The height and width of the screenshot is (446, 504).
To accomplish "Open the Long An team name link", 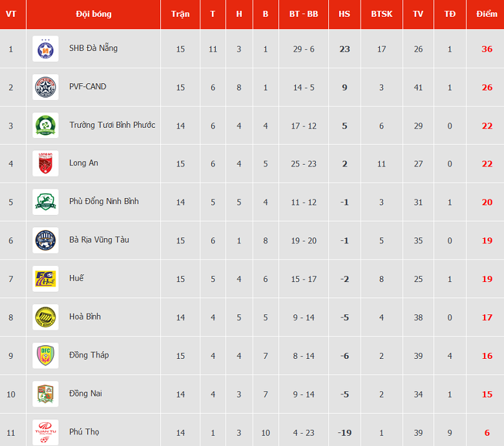I will point(83,163).
